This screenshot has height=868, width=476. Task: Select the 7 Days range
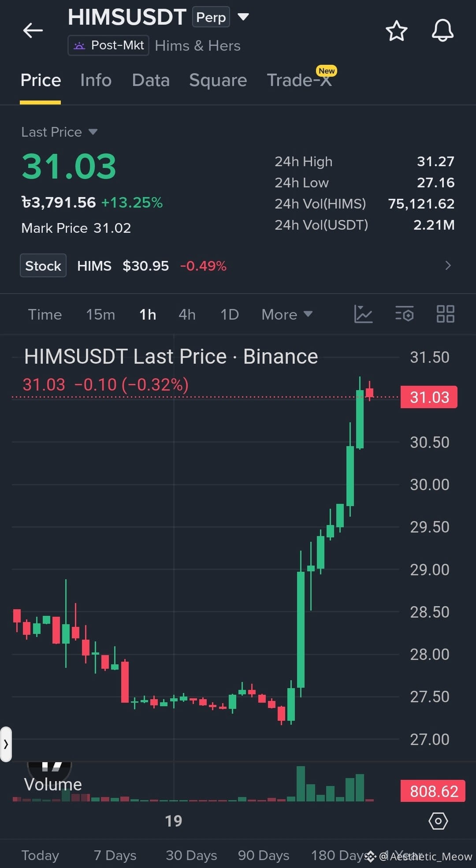point(115,855)
